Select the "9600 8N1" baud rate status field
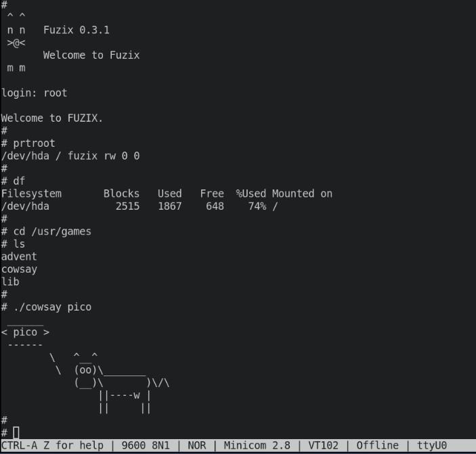 (146, 445)
